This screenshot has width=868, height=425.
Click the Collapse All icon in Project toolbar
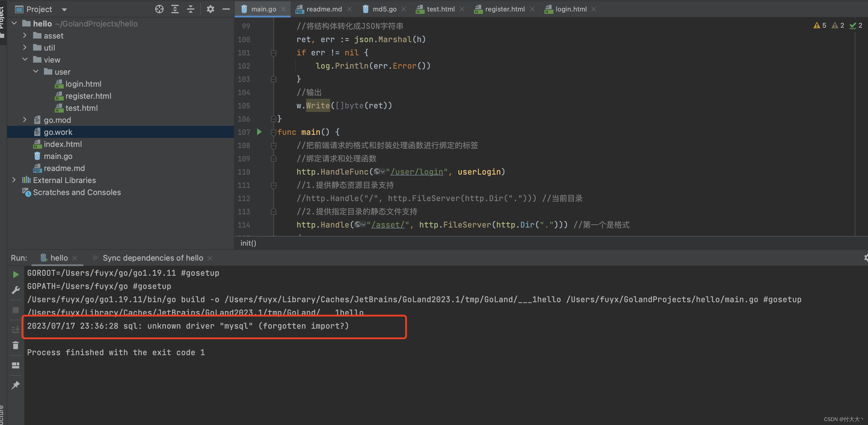coord(191,9)
